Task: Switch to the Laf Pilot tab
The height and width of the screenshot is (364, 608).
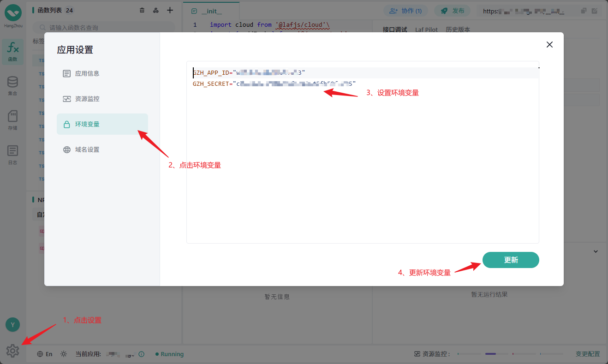Action: point(426,30)
